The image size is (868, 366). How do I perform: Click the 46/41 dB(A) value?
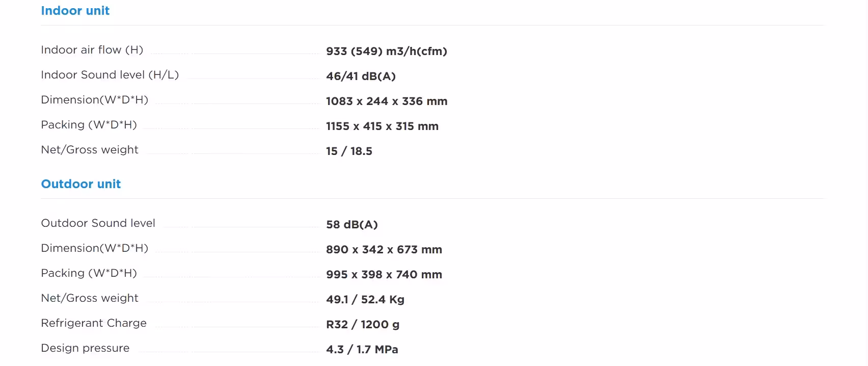point(361,76)
